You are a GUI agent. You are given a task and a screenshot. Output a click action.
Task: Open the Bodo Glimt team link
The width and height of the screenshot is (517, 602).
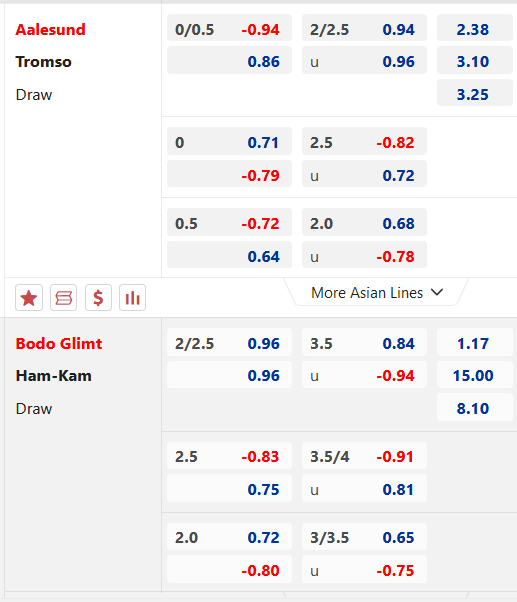click(59, 343)
